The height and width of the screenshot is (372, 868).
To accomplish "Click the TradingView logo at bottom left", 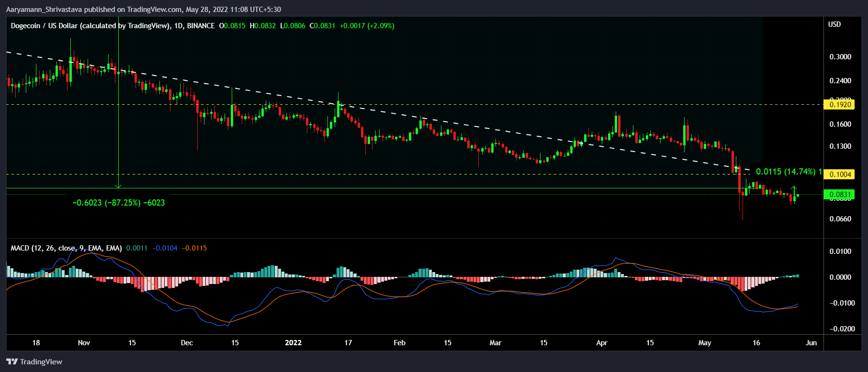I will (34, 361).
